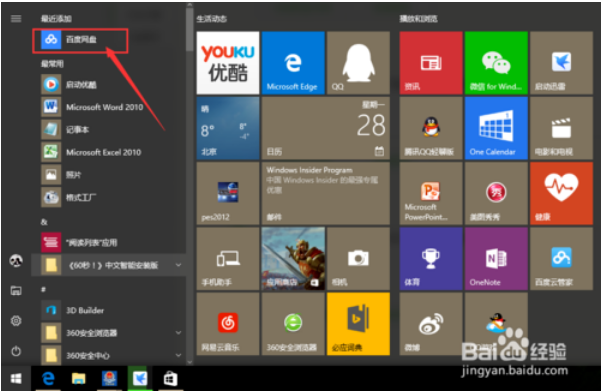Screen dimensions: 602x392
Task: Open the Xunlei bird taskbar icon
Action: pos(140,379)
